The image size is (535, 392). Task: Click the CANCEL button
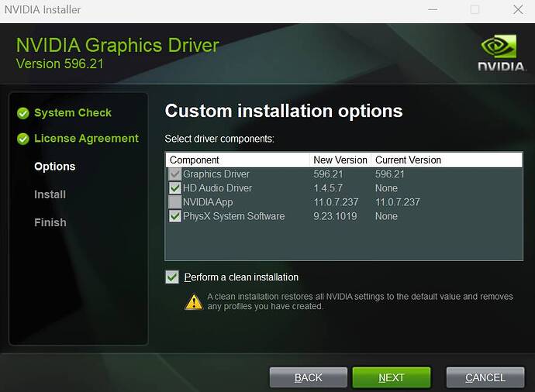point(485,378)
